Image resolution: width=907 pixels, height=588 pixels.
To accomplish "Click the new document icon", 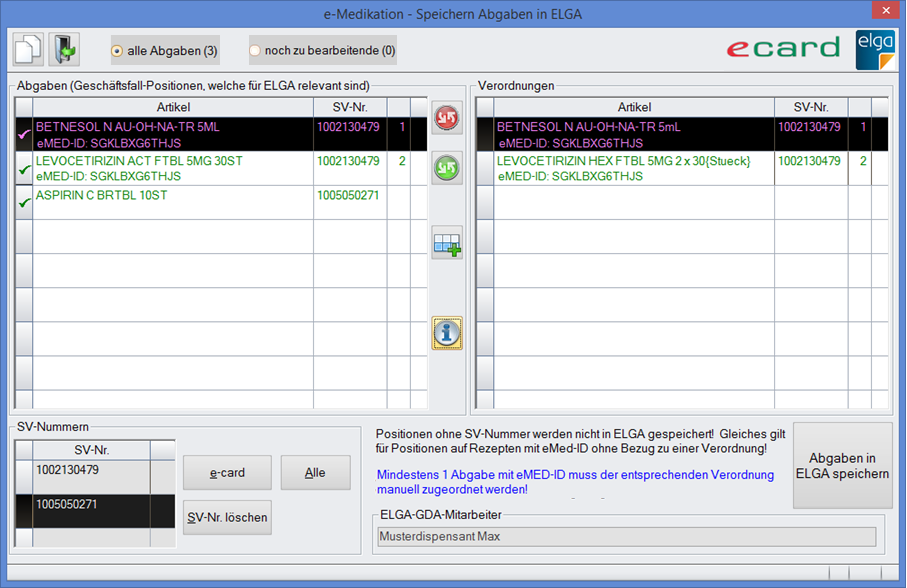I will [28, 48].
